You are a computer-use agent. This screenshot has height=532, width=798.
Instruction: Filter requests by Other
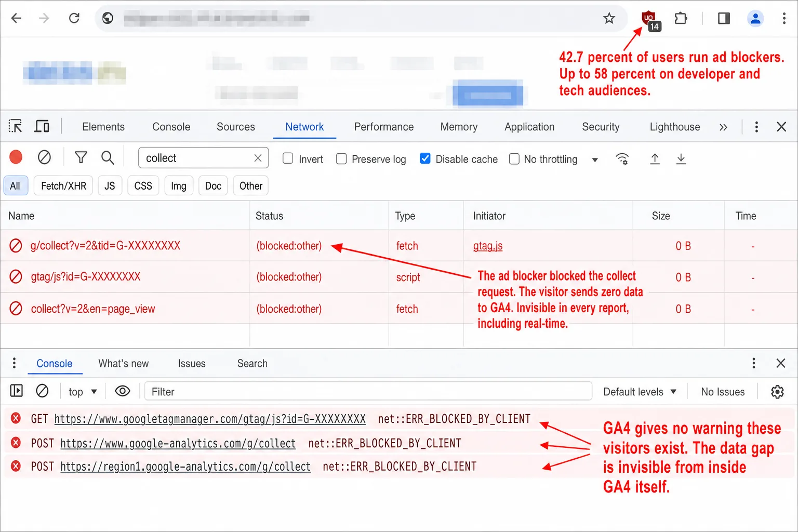click(x=251, y=185)
